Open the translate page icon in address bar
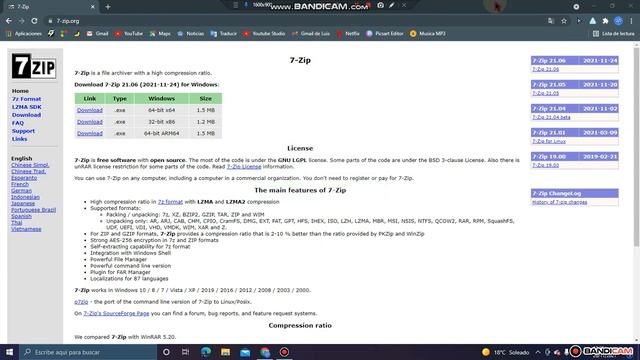Image resolution: width=640 pixels, height=360 pixels. pyautogui.click(x=551, y=21)
